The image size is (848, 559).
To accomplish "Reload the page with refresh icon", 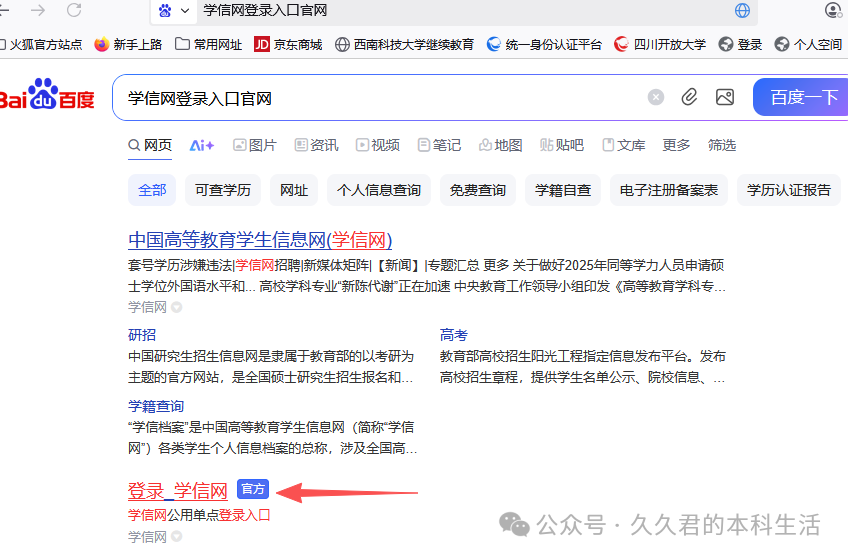I will [x=74, y=10].
